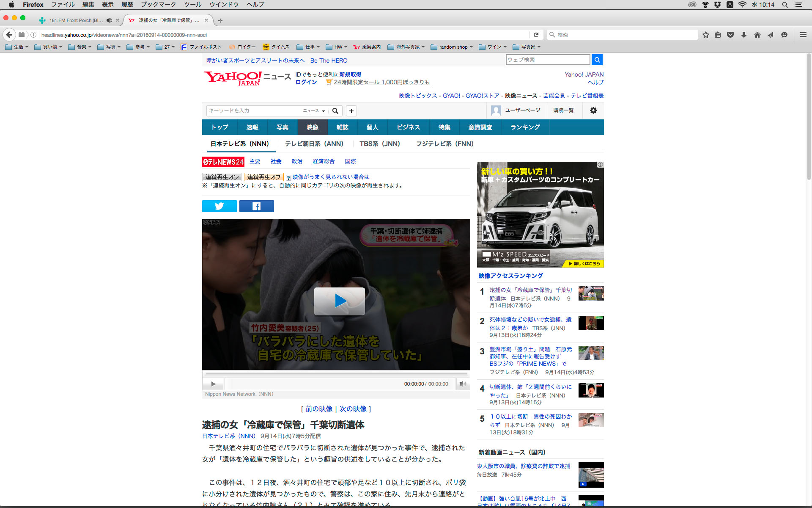This screenshot has height=508, width=812.
Task: Click the blue web search magnifier button
Action: click(x=597, y=60)
